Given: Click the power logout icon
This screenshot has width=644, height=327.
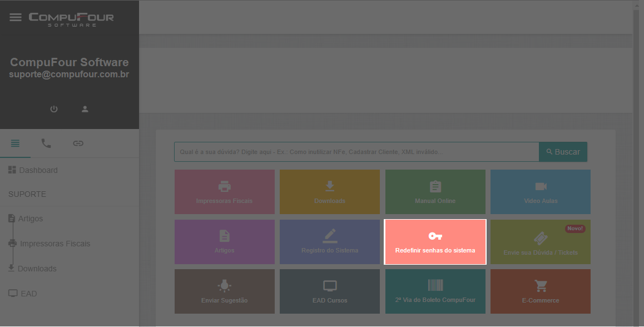Looking at the screenshot, I should pos(54,109).
